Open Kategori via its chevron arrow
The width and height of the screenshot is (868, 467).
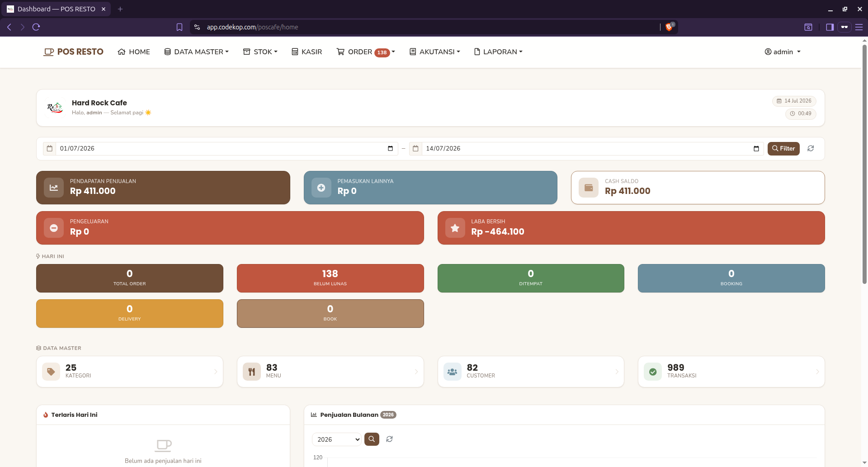(x=216, y=372)
